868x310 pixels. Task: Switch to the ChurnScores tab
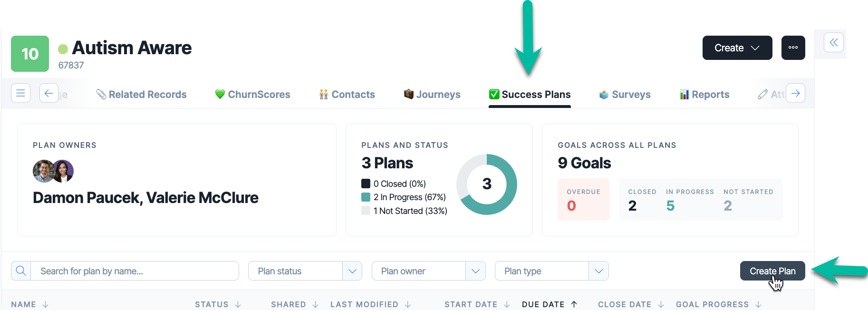[x=252, y=95]
